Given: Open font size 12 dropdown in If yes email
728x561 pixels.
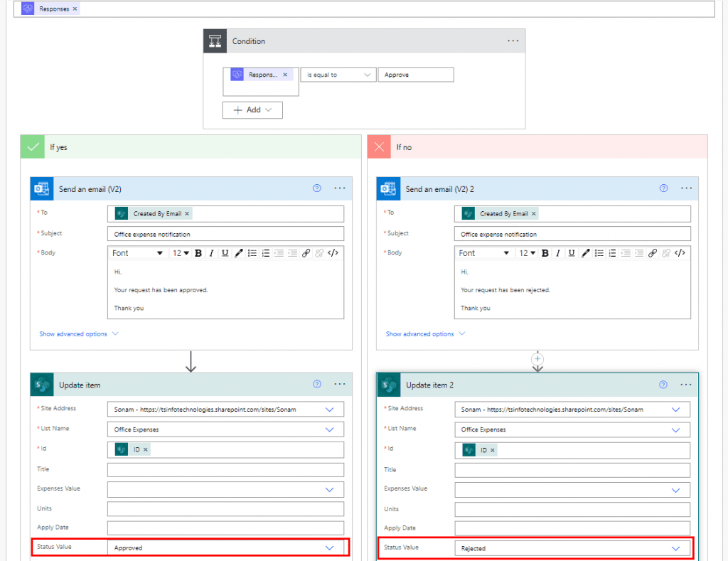Looking at the screenshot, I should pyautogui.click(x=181, y=253).
